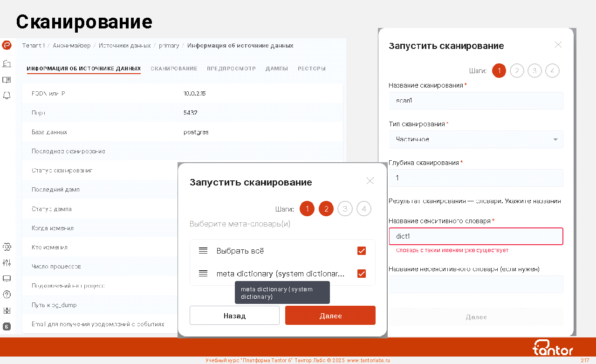Expand the 'Тип сканирования' dropdown

[476, 139]
